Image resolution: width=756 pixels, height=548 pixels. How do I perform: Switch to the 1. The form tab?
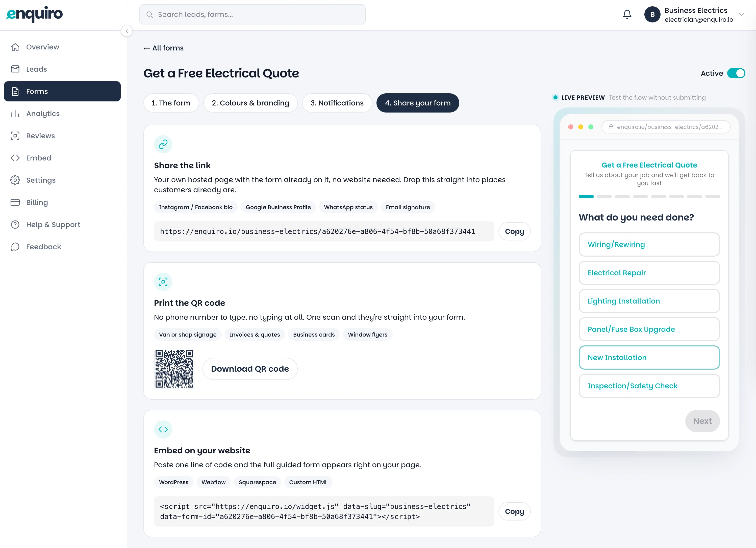coord(171,103)
